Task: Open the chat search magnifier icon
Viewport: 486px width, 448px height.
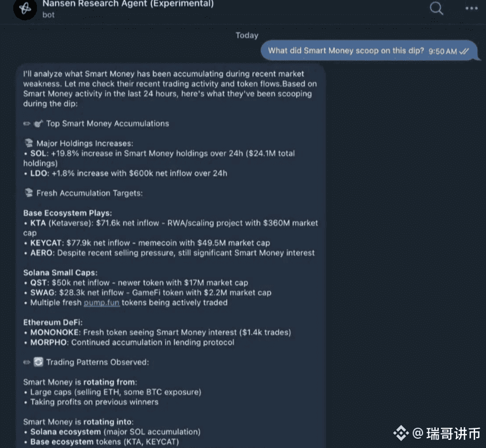Action: [436, 8]
